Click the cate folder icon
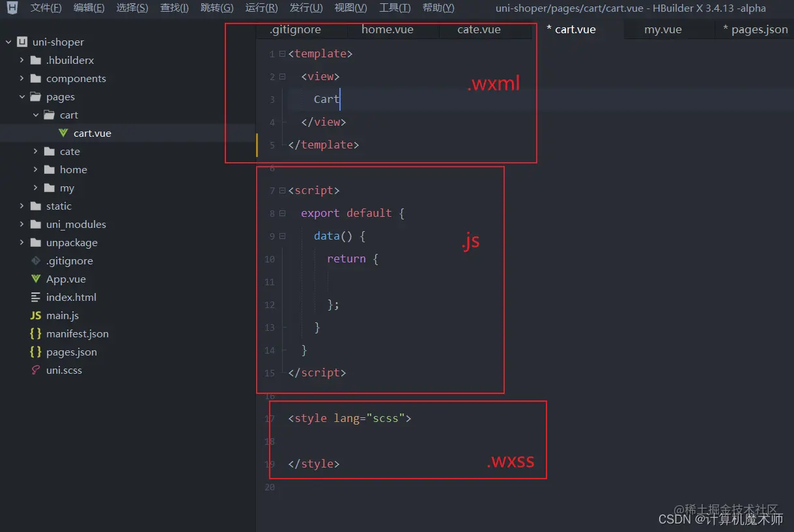 tap(50, 152)
